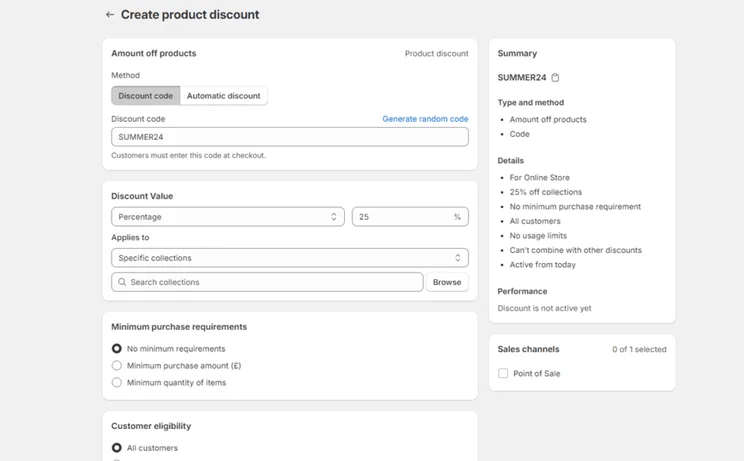Select Minimum purchase amount (£) option
The height and width of the screenshot is (461, 744).
click(116, 366)
